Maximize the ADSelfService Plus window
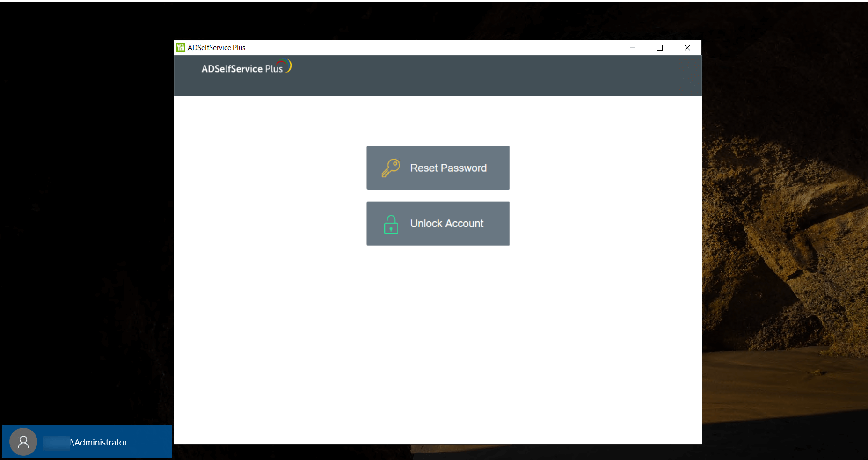Screen dimensions: 868x460 660,48
